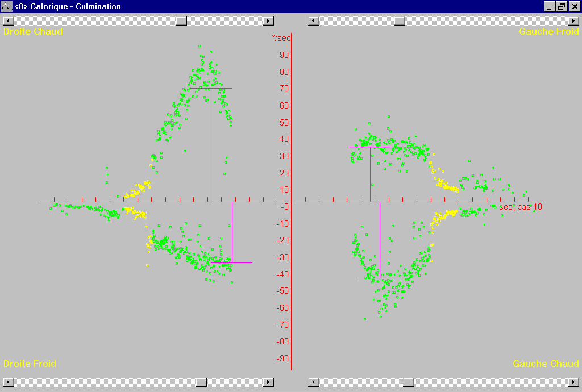Click the Gauche Froid scrollbar thumb

[400, 21]
